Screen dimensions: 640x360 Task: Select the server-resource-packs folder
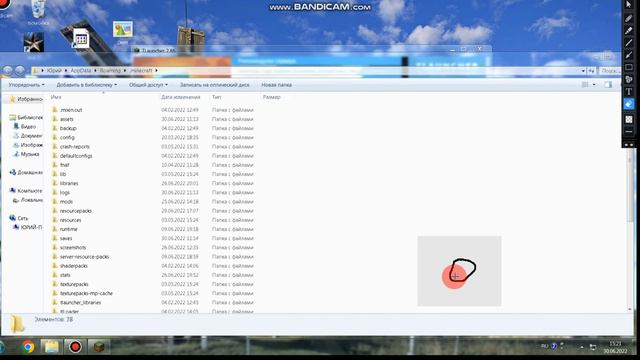click(x=84, y=257)
